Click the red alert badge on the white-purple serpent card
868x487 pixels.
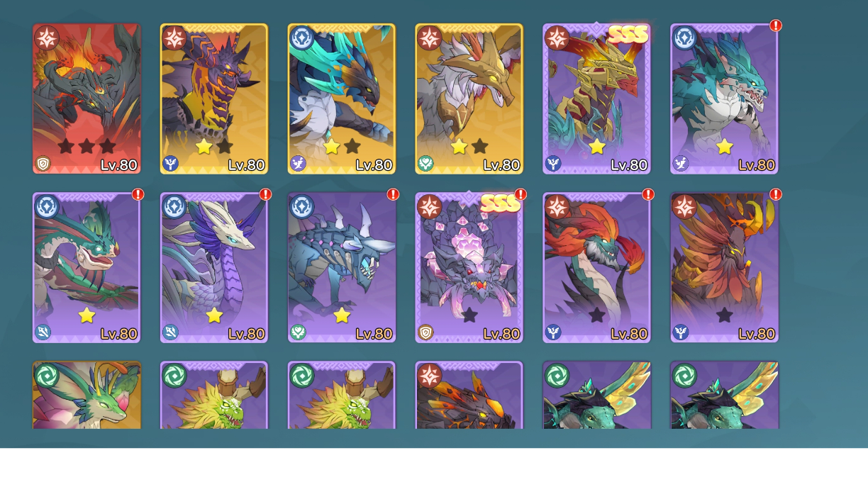pos(265,194)
